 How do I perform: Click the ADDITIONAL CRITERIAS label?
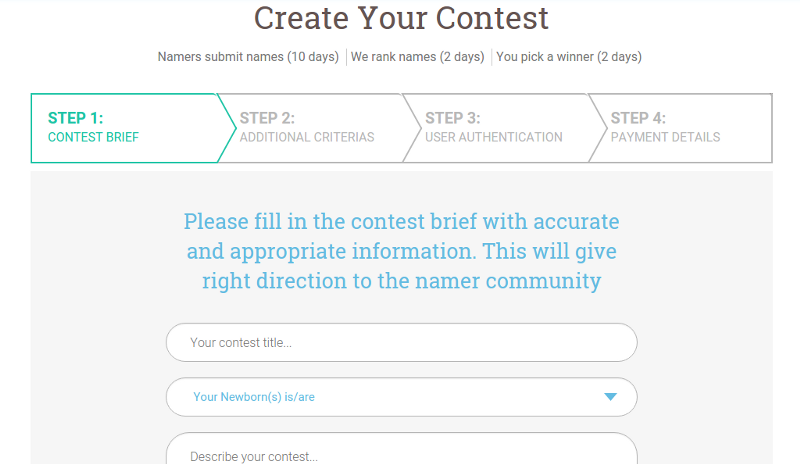307,137
